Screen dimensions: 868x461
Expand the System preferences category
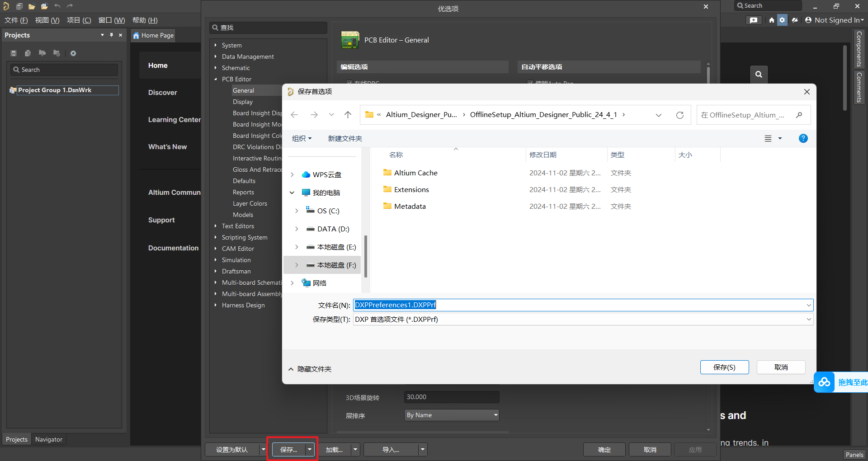pos(216,45)
